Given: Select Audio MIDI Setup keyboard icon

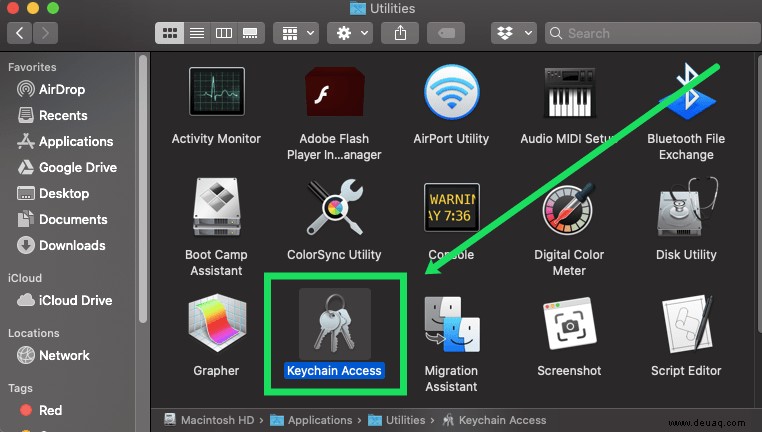Looking at the screenshot, I should click(569, 92).
